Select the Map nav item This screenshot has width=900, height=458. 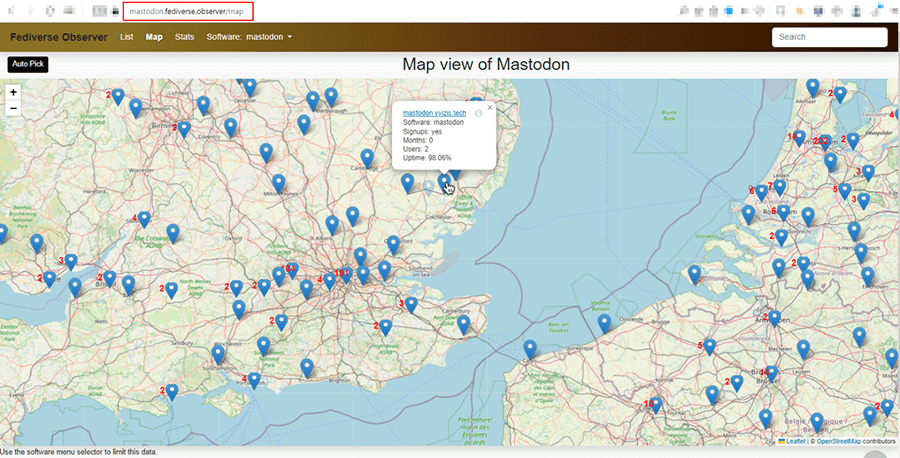coord(154,37)
